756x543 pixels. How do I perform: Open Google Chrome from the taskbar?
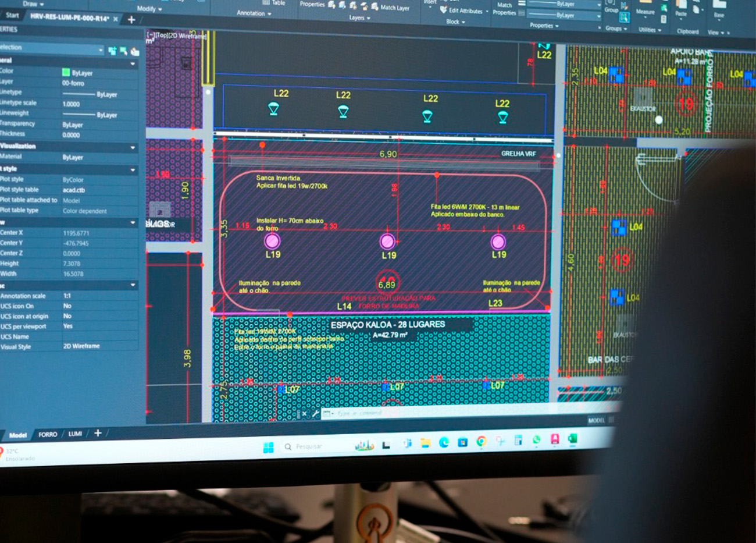481,442
